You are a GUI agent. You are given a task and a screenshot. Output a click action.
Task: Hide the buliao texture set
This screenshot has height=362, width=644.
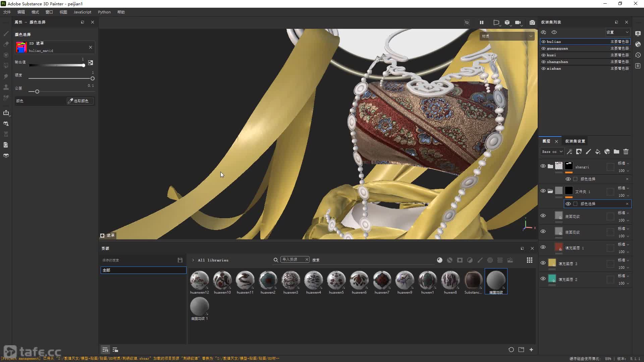pyautogui.click(x=543, y=42)
